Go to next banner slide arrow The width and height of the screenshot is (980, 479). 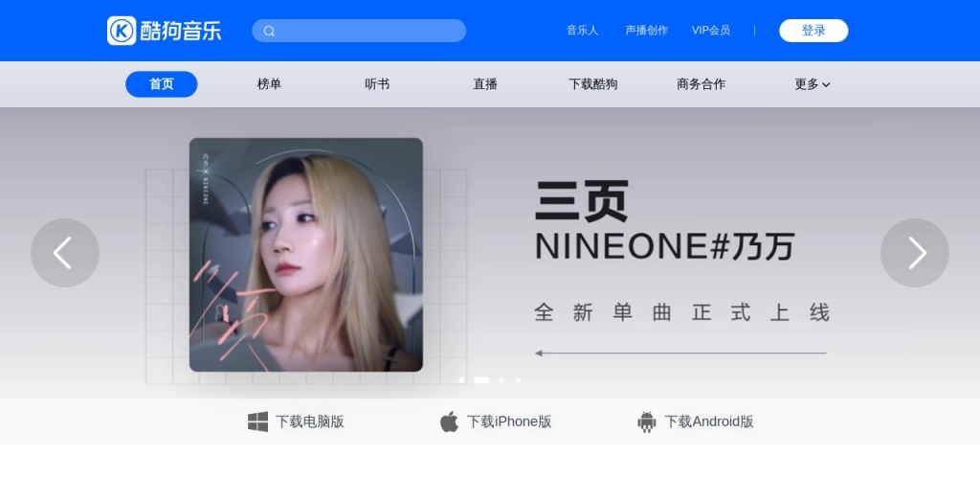tap(914, 253)
